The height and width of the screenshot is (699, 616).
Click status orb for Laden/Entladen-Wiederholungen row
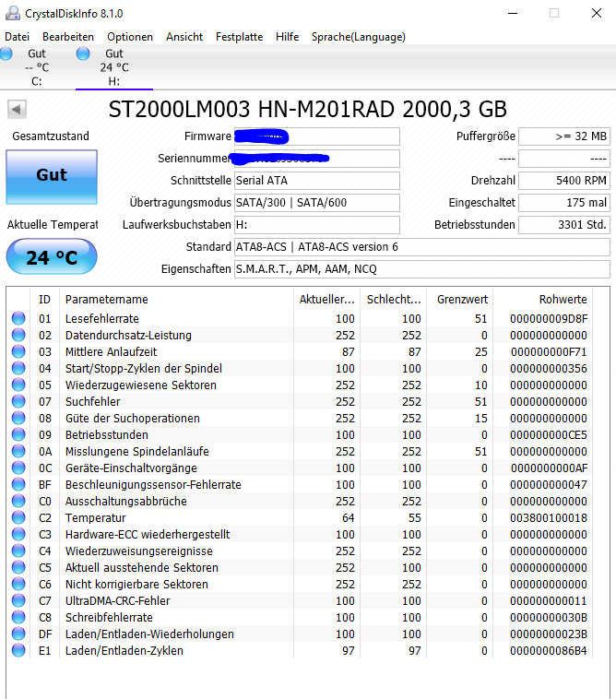pos(18,634)
